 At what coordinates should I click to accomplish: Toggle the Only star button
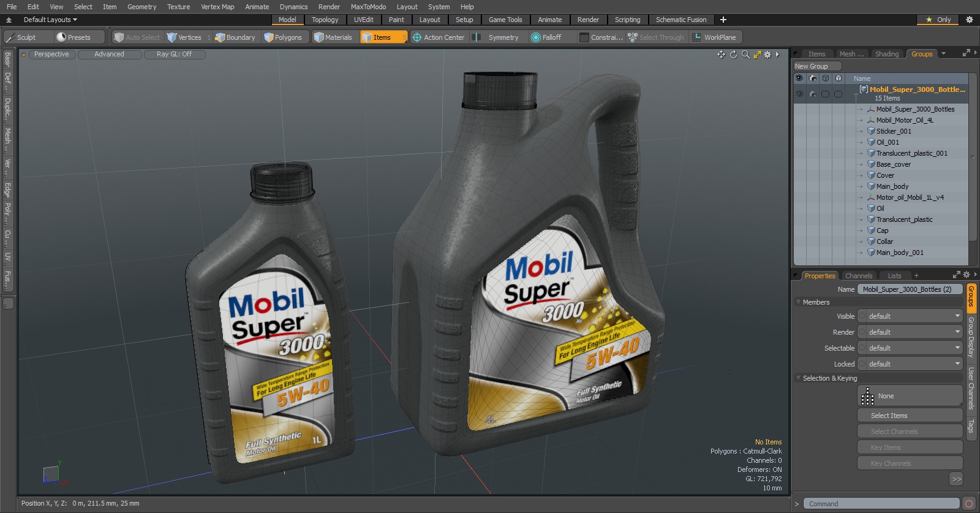click(939, 20)
